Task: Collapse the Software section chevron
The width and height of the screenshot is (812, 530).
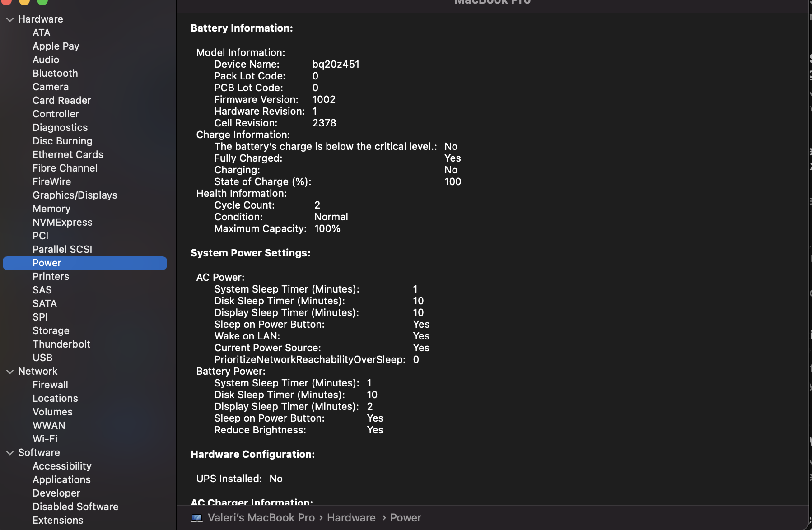Action: [x=10, y=453]
